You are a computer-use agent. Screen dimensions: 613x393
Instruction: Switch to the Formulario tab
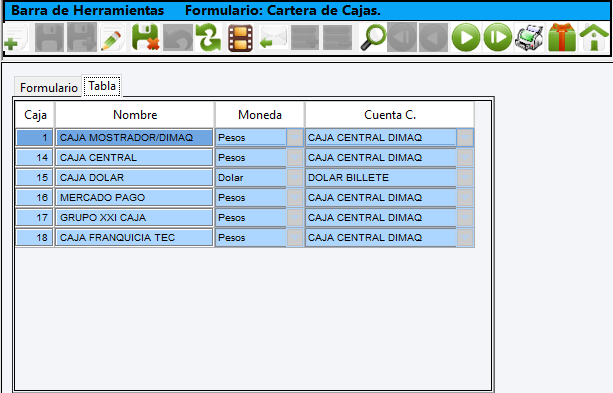point(48,88)
